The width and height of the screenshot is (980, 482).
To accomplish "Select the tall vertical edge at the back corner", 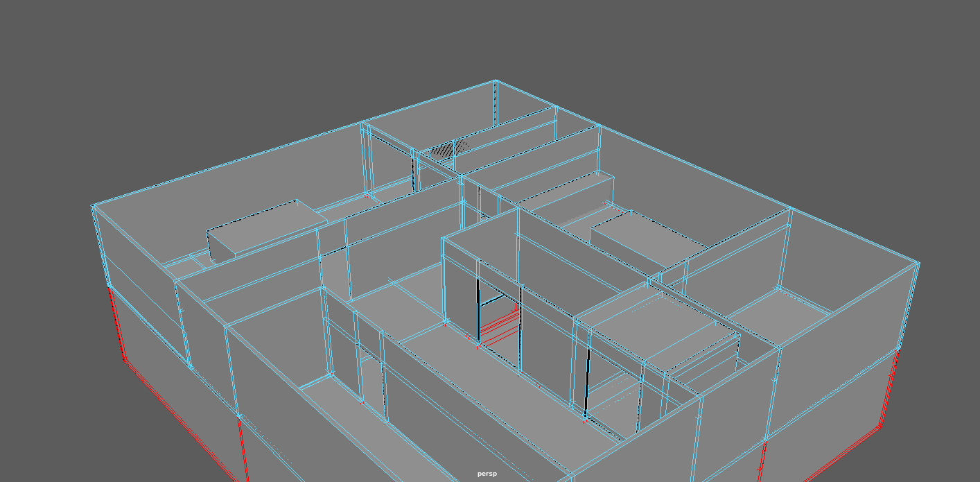I will 496,104.
